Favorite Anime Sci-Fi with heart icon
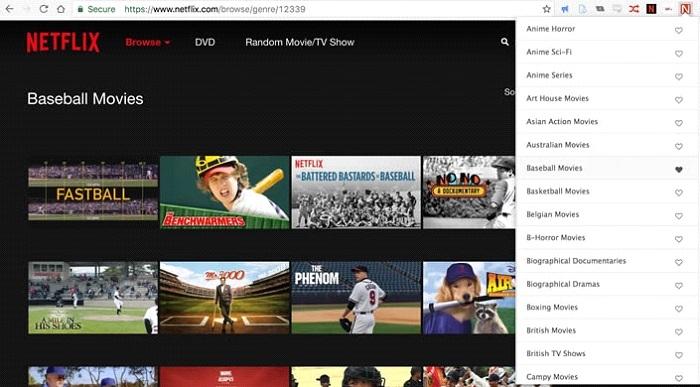Viewport: 700px width, 387px height. pyautogui.click(x=679, y=54)
